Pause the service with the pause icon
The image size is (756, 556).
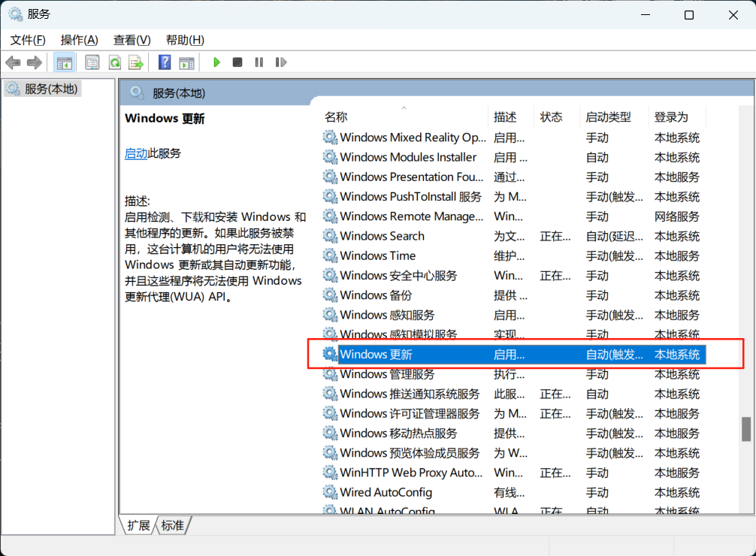coord(259,62)
